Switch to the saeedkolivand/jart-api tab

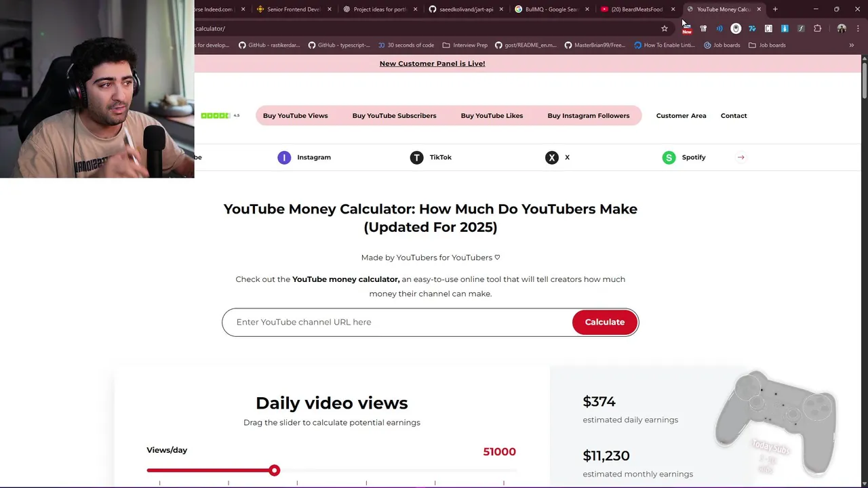(466, 9)
